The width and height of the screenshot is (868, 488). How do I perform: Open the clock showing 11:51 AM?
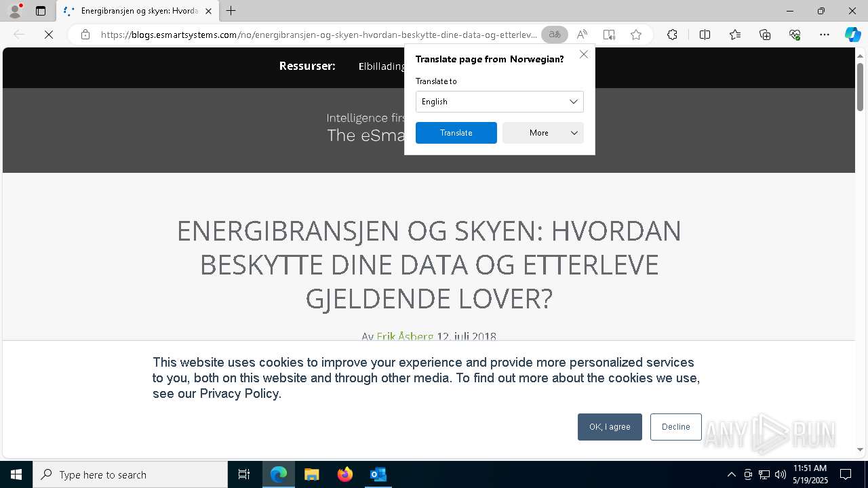point(810,474)
